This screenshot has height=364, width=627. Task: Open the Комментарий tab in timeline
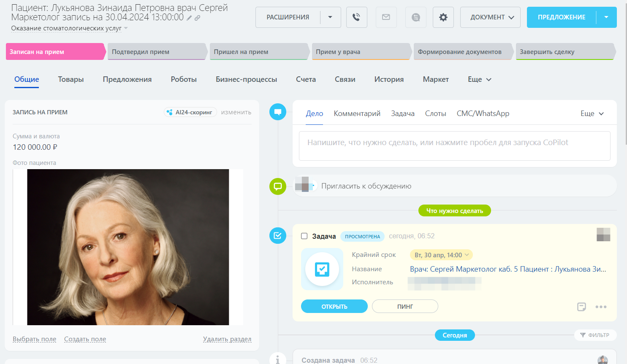(357, 113)
